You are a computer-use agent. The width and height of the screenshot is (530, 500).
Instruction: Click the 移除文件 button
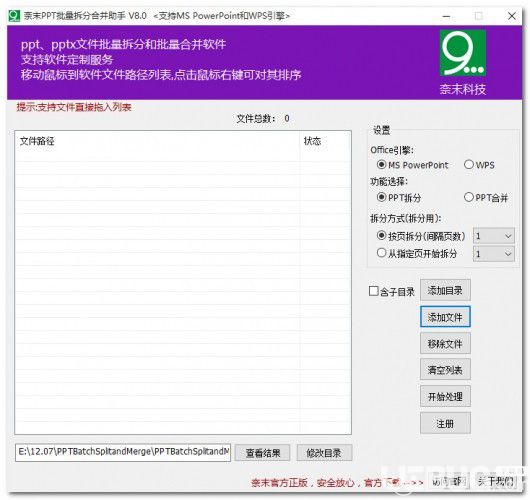coord(445,343)
